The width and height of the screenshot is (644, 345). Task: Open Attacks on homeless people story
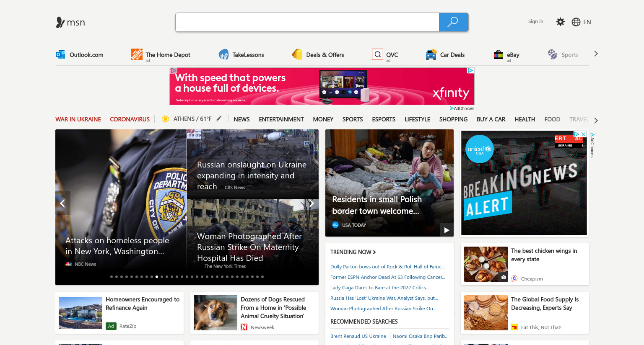[x=117, y=246]
